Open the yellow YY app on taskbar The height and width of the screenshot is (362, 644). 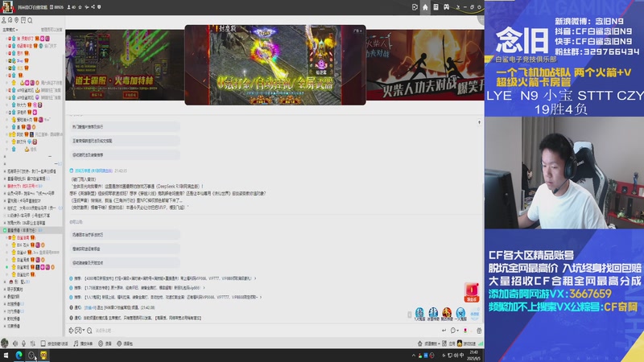[43, 356]
